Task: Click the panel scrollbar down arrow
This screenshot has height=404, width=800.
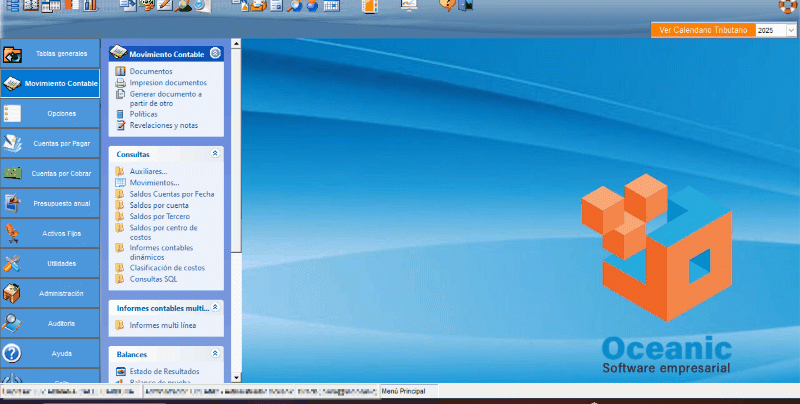Action: 236,378
